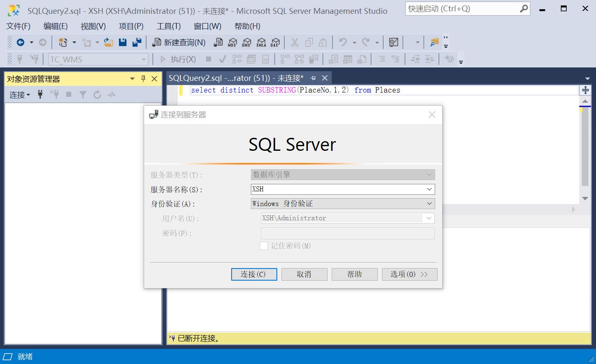The width and height of the screenshot is (596, 364).
Task: Open the TC_WMS database dropdown
Action: pyautogui.click(x=144, y=59)
